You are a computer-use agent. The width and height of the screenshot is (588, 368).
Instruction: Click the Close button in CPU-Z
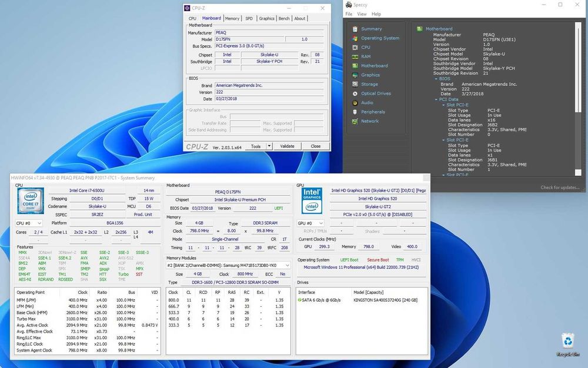(316, 146)
